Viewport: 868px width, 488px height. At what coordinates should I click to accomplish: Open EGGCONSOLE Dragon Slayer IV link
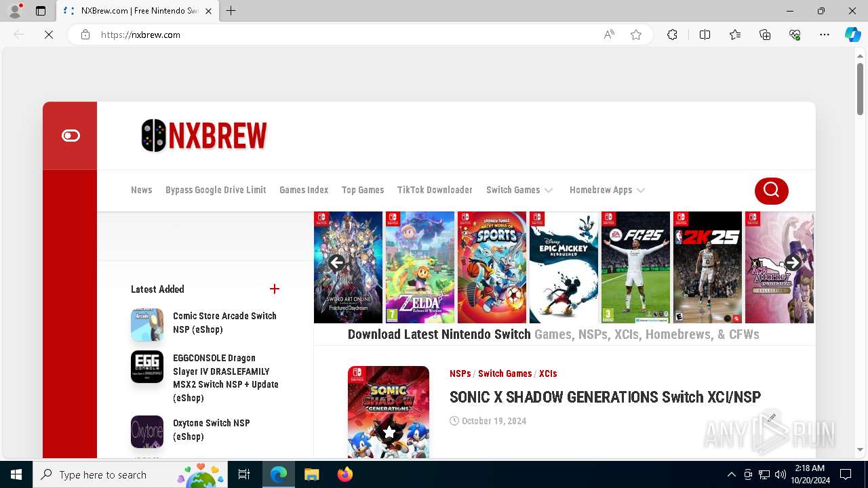pyautogui.click(x=226, y=378)
